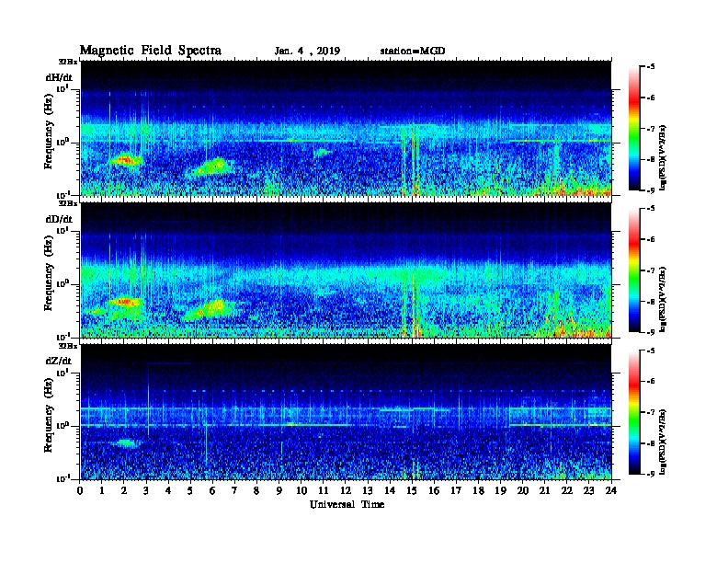Image resolution: width=728 pixels, height=563 pixels.
Task: Click the hour "21" tick label
Action: pos(545,490)
